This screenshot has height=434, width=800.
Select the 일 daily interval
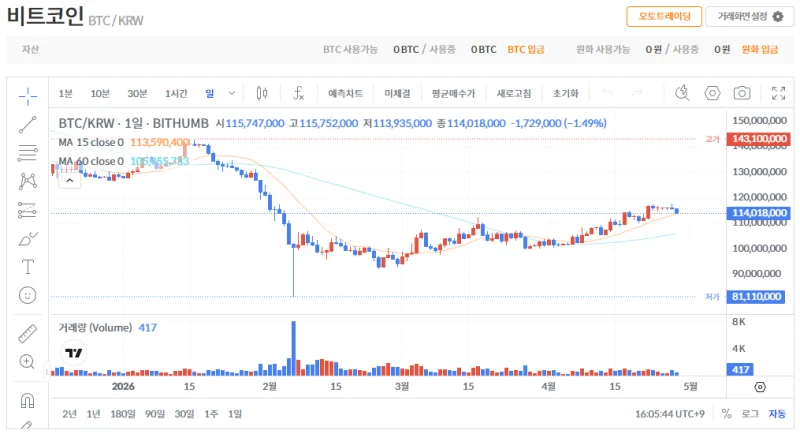(210, 93)
